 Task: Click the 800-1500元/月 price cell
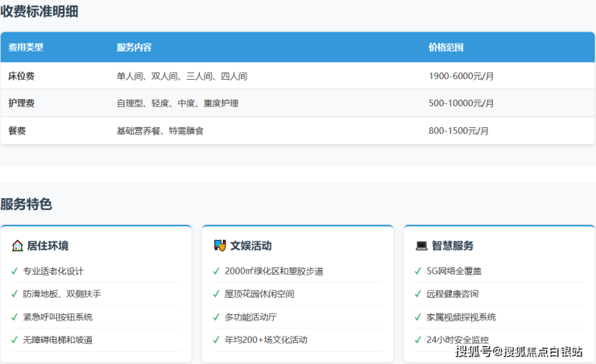458,130
